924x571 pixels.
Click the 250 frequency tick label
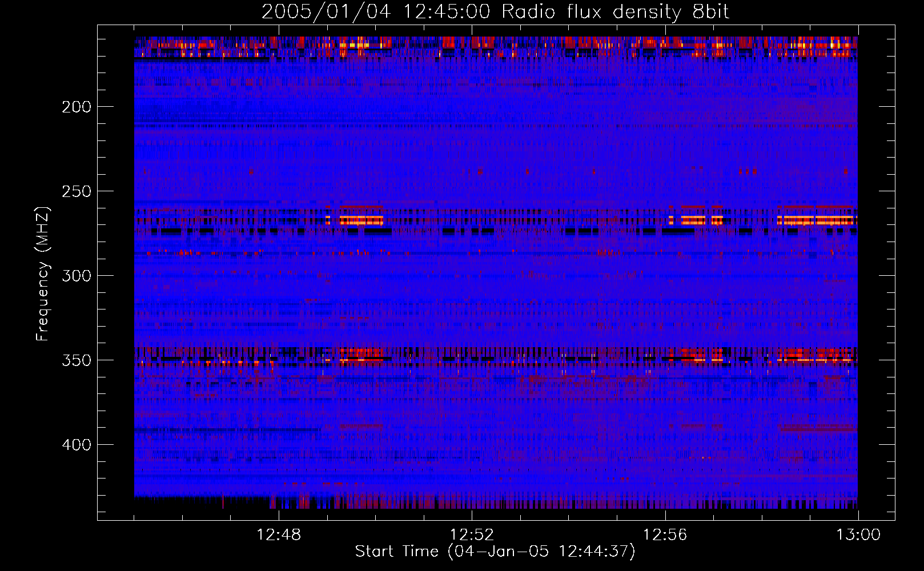(77, 191)
